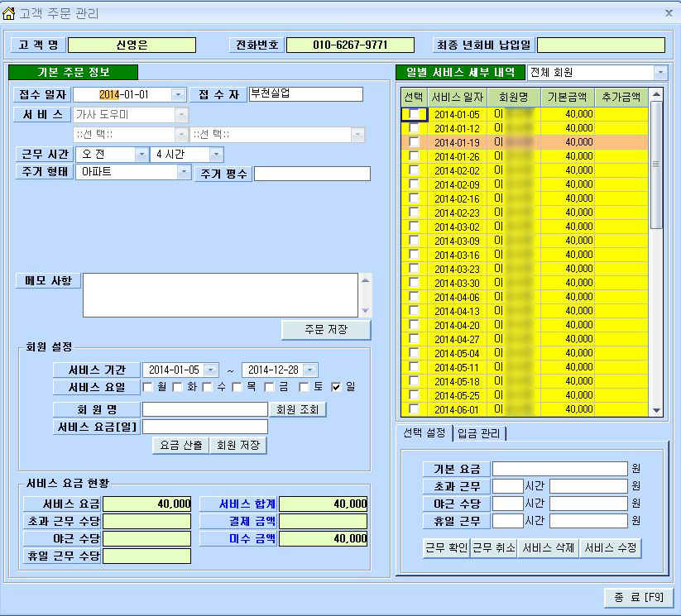
Task: Click the 기본금액 column header
Action: (x=567, y=98)
